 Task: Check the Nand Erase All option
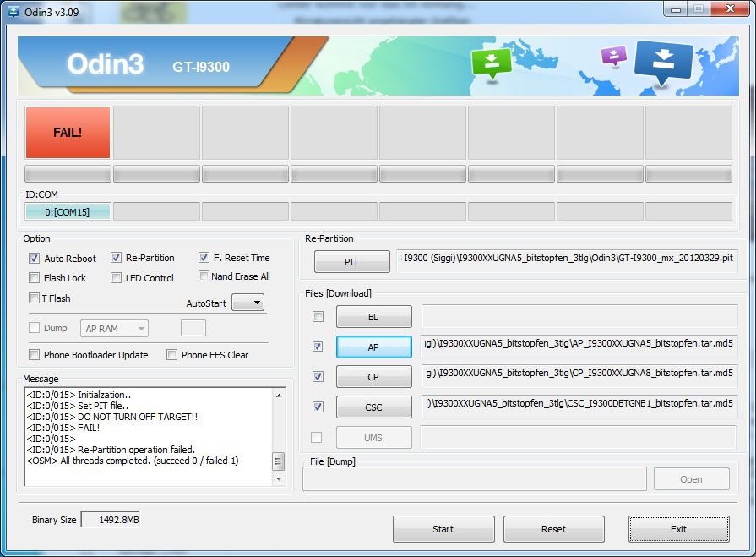pos(204,276)
